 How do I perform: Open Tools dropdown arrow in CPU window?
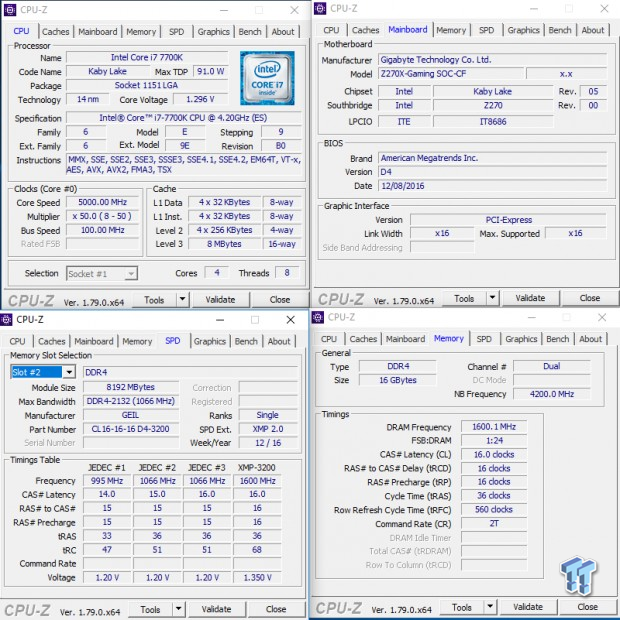click(x=182, y=299)
